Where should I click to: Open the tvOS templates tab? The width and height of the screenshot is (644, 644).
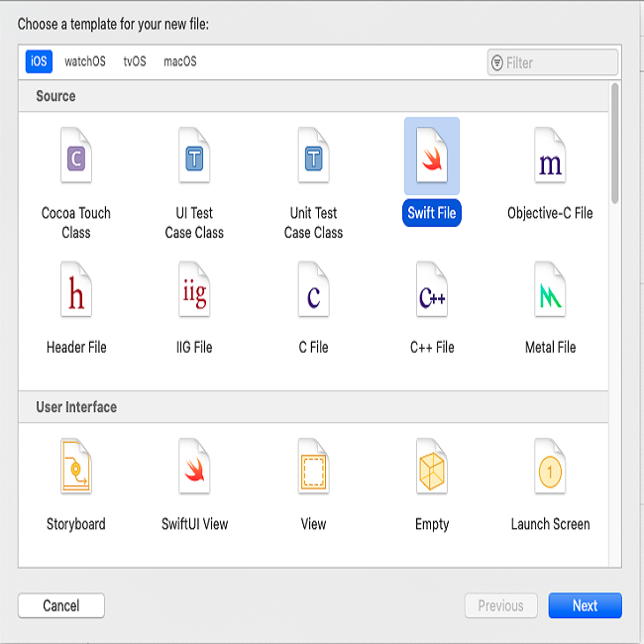coord(135,61)
